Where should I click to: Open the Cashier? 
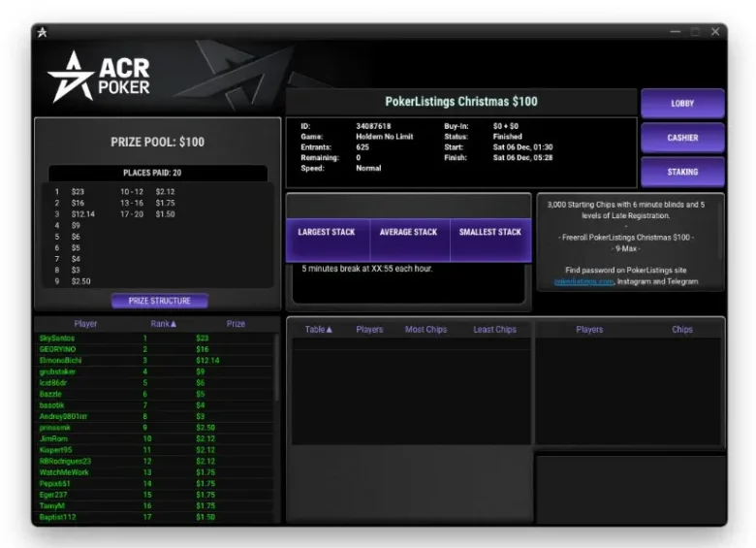[682, 138]
